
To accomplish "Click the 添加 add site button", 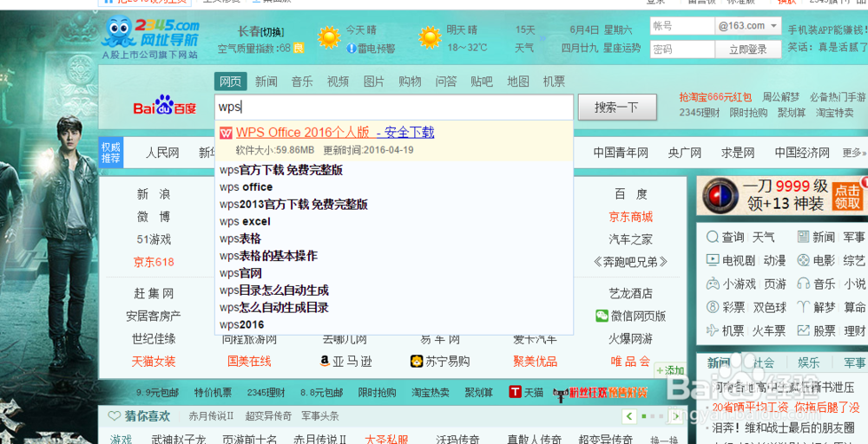I will (670, 370).
